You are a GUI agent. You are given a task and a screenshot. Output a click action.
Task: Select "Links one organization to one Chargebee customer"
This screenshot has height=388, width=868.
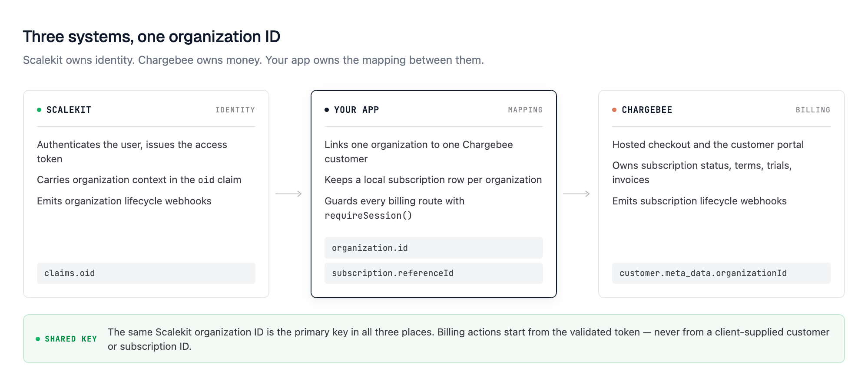(419, 151)
